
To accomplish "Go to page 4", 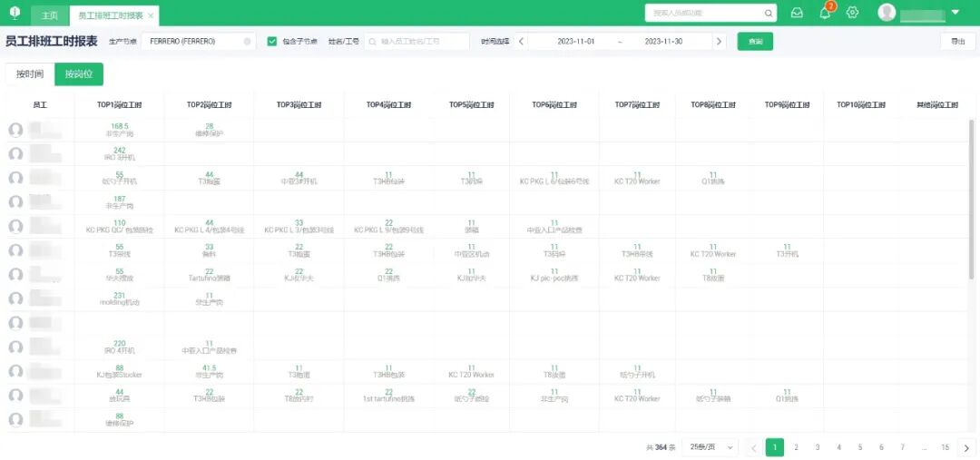I will [838, 447].
